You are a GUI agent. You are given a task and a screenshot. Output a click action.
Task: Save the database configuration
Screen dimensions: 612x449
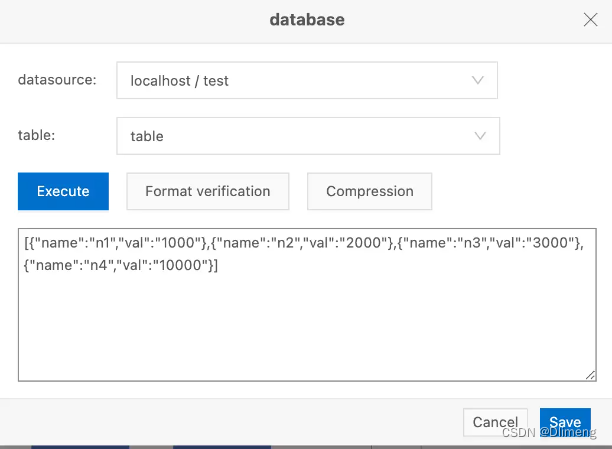click(x=565, y=422)
